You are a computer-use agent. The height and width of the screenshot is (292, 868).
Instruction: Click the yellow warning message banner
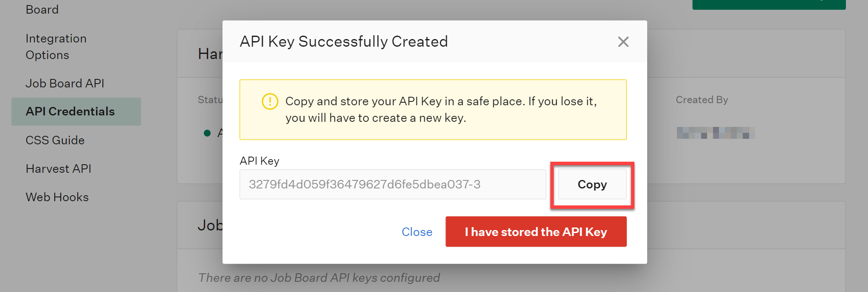coord(433,109)
